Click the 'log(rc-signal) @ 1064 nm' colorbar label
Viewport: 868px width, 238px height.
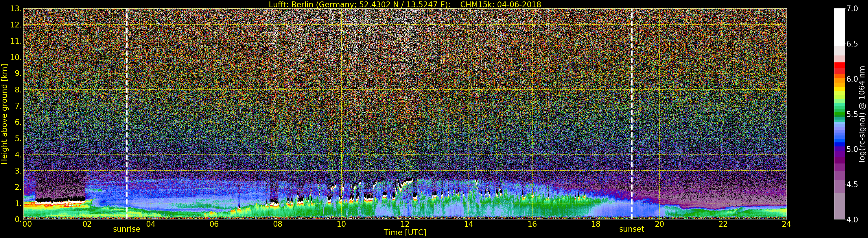pyautogui.click(x=862, y=114)
